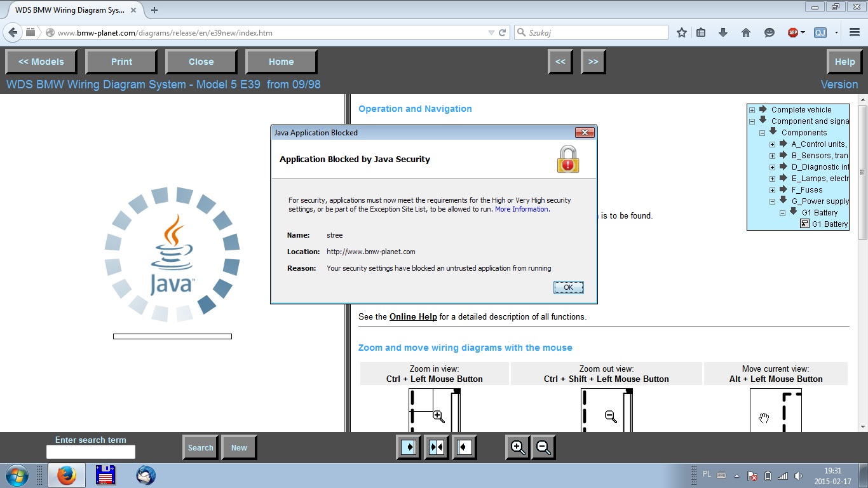
Task: Click the network signal tray icon
Action: pyautogui.click(x=783, y=475)
